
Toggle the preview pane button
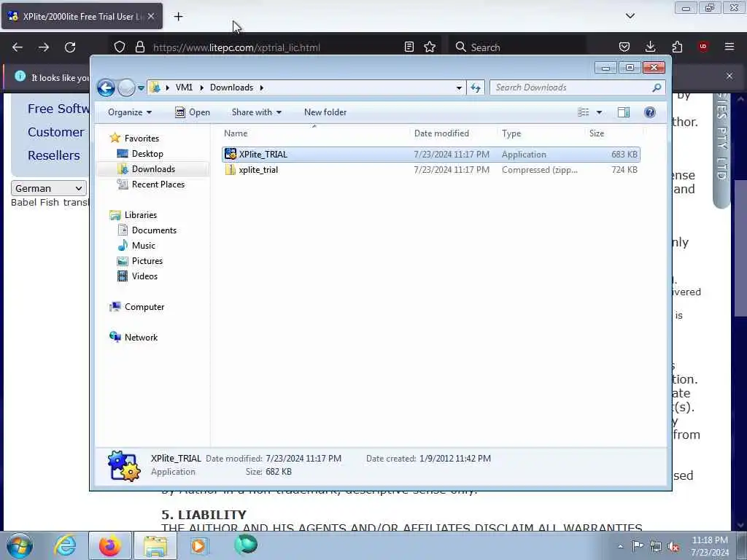[x=624, y=112]
